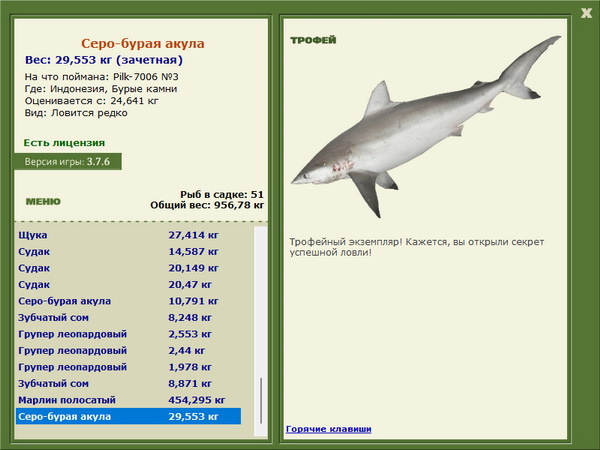Open the Горячие клавиши link
Viewport: 600px width, 450px height.
pyautogui.click(x=329, y=429)
